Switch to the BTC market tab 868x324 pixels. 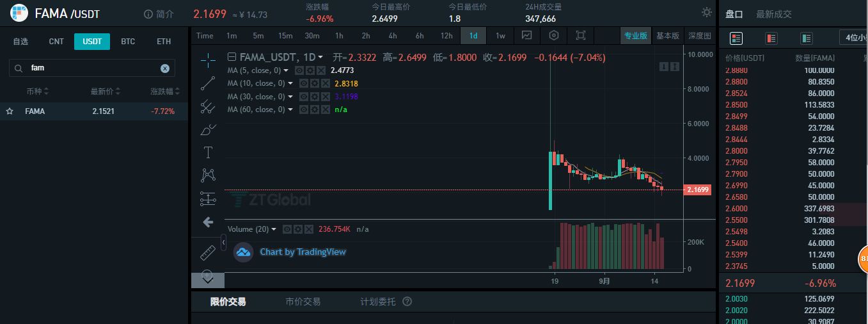[x=128, y=42]
